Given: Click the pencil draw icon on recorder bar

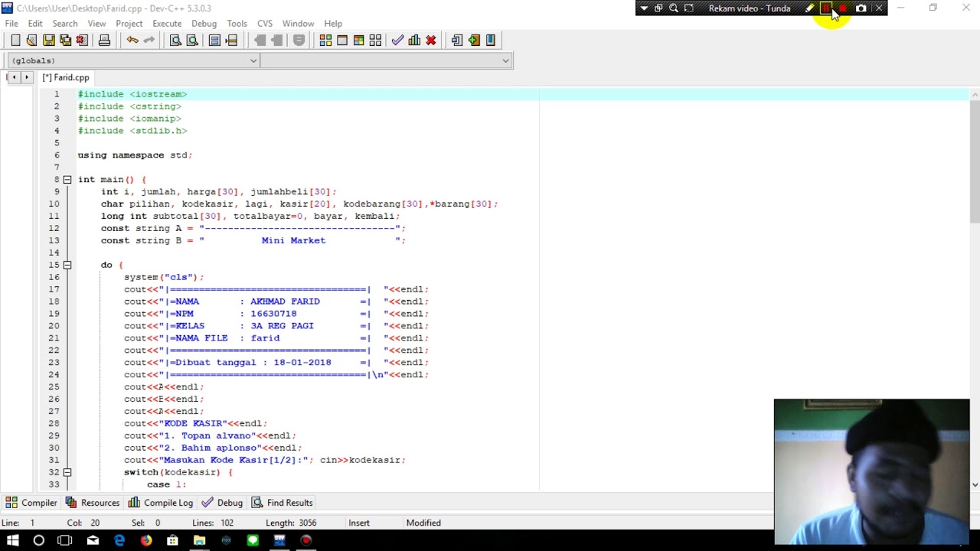Looking at the screenshot, I should tap(810, 8).
